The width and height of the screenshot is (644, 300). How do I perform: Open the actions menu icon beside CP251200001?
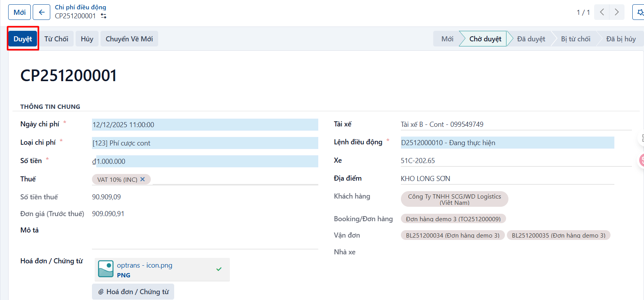[104, 16]
